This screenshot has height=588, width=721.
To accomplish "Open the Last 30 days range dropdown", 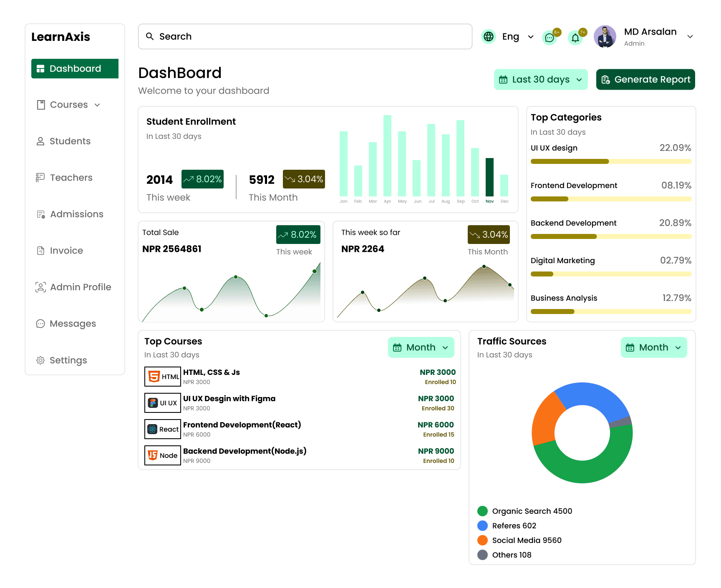I will [x=541, y=80].
